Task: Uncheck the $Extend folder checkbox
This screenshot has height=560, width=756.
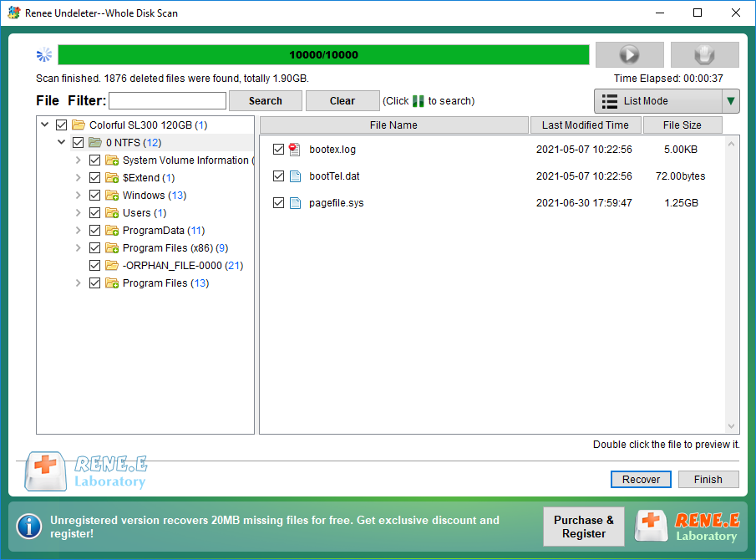Action: click(x=95, y=177)
